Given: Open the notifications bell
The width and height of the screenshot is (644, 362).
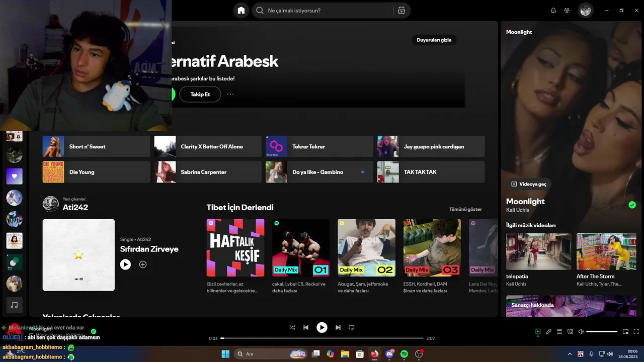Looking at the screenshot, I should click(553, 11).
